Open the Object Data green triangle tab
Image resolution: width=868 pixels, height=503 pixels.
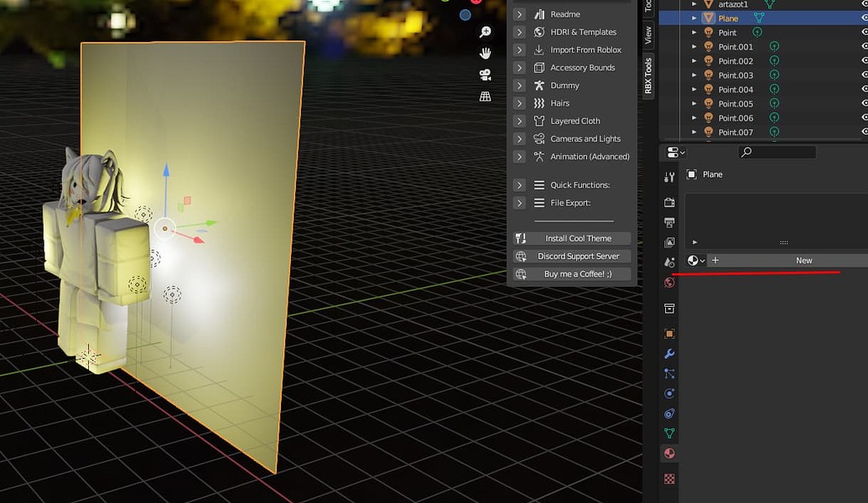669,433
